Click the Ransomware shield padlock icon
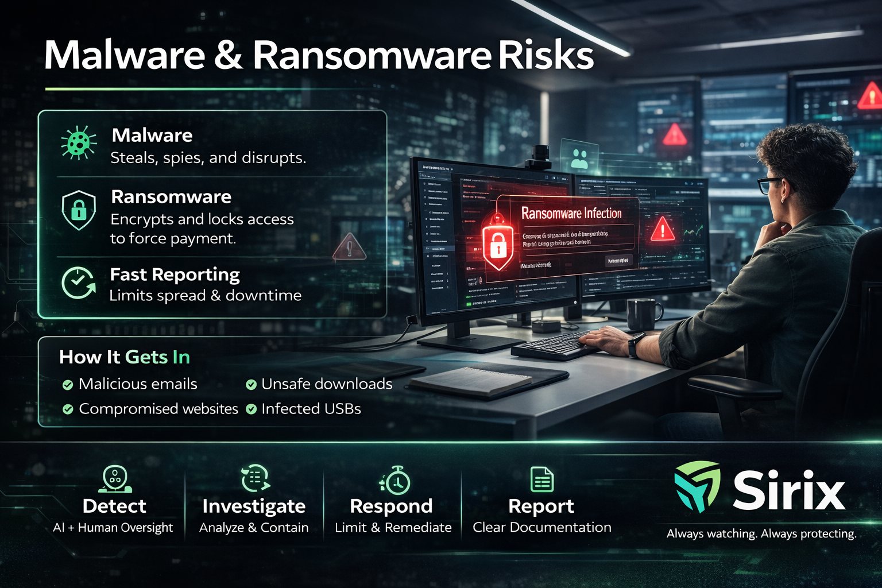Image resolution: width=882 pixels, height=588 pixels. [x=79, y=210]
